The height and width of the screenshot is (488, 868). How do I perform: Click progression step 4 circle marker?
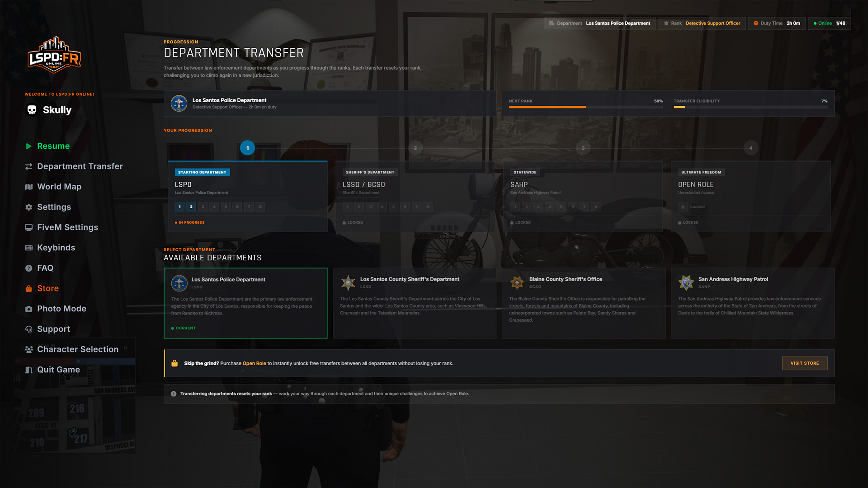click(x=751, y=148)
